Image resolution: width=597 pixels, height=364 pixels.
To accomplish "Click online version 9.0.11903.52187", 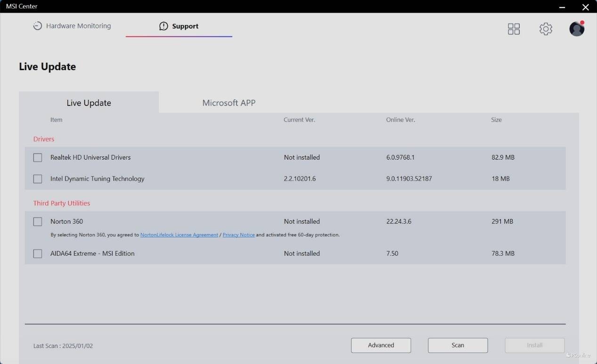I will (409, 178).
